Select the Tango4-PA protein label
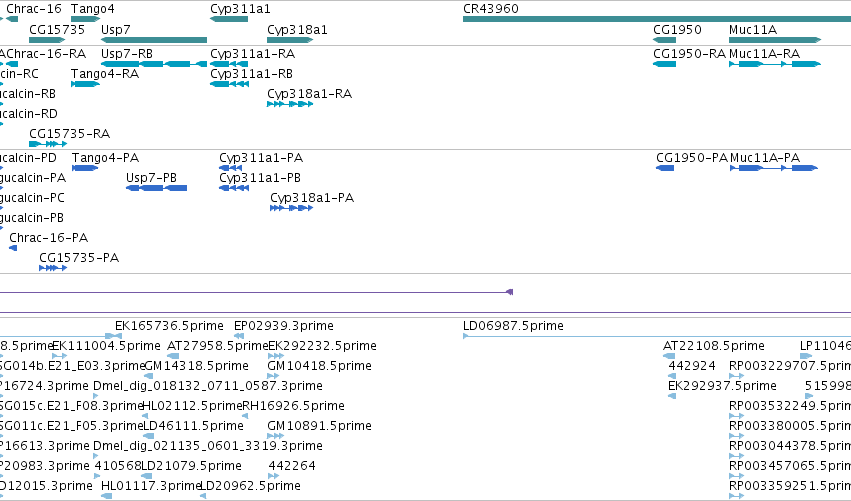The width and height of the screenshot is (851, 501). tap(105, 158)
